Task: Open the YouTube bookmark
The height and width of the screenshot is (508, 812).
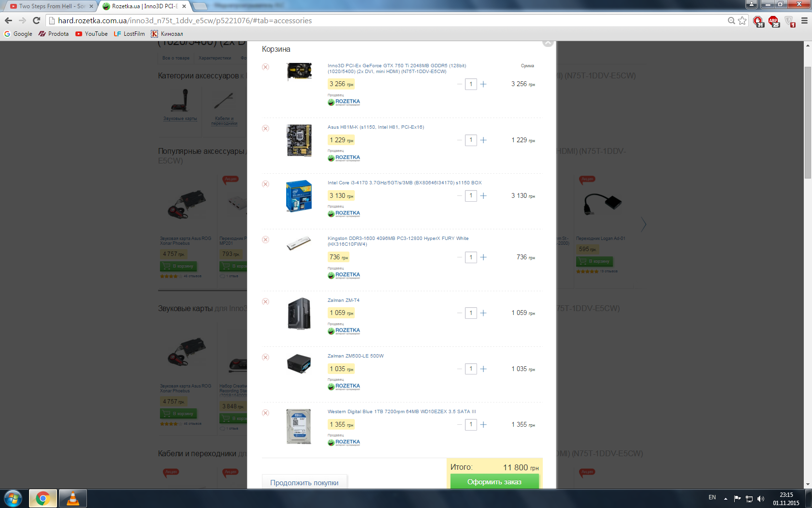Action: pos(92,34)
